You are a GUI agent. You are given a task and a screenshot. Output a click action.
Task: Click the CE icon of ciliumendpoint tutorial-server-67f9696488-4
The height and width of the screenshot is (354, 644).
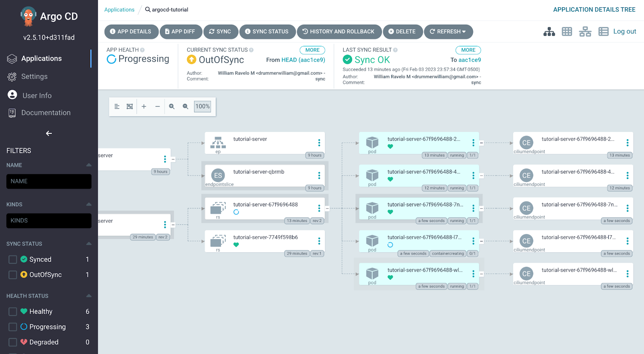(x=526, y=175)
